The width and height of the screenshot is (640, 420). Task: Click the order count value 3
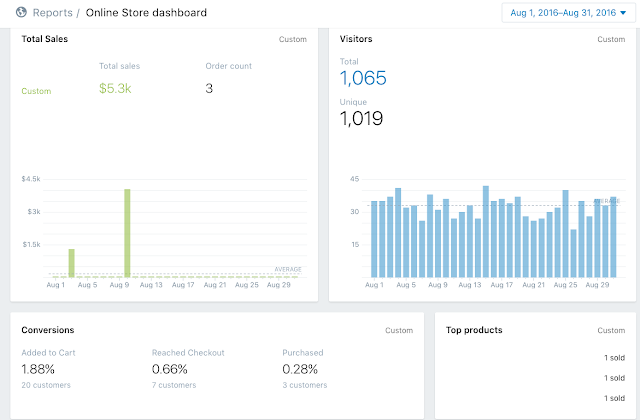(209, 88)
